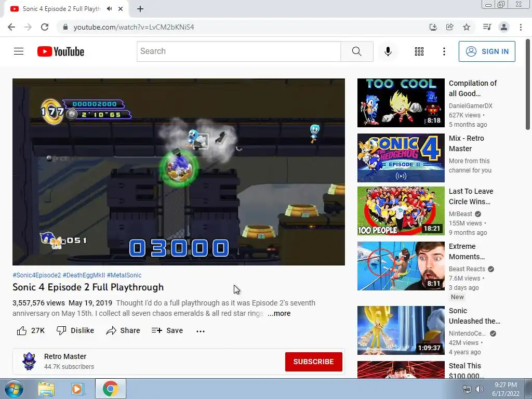Click the 3,557,576 views text
This screenshot has width=532, height=399.
pos(38,303)
